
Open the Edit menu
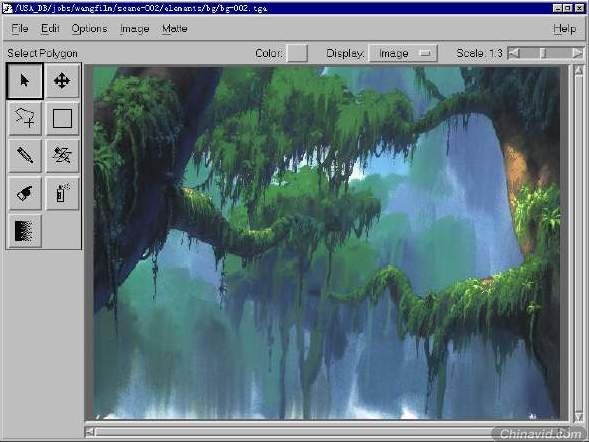tap(50, 29)
